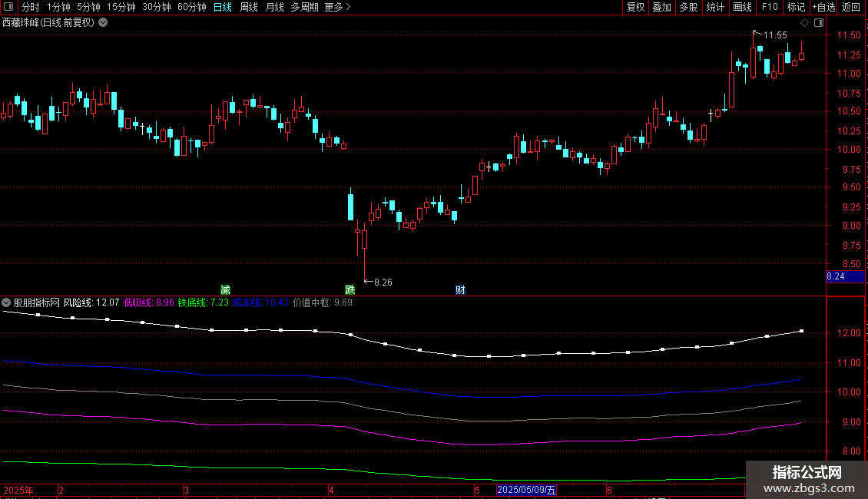The height and width of the screenshot is (499, 868).
Task: Click the 复权 button
Action: [635, 7]
